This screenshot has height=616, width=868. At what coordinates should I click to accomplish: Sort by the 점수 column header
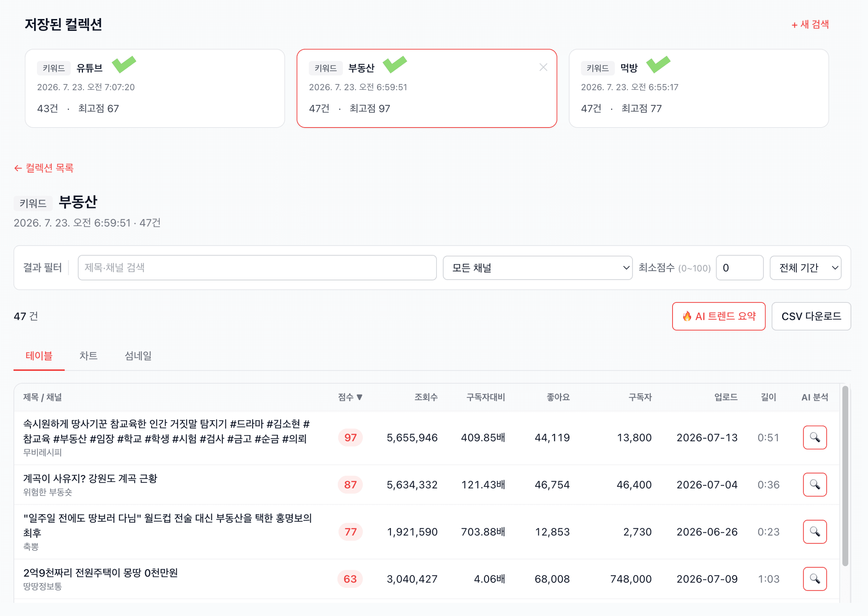tap(350, 397)
